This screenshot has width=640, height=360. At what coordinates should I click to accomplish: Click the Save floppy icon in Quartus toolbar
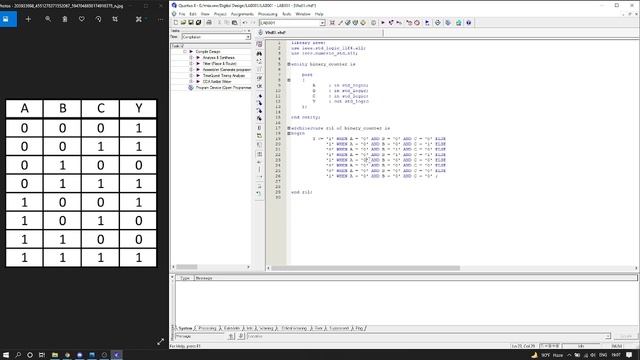[x=191, y=23]
